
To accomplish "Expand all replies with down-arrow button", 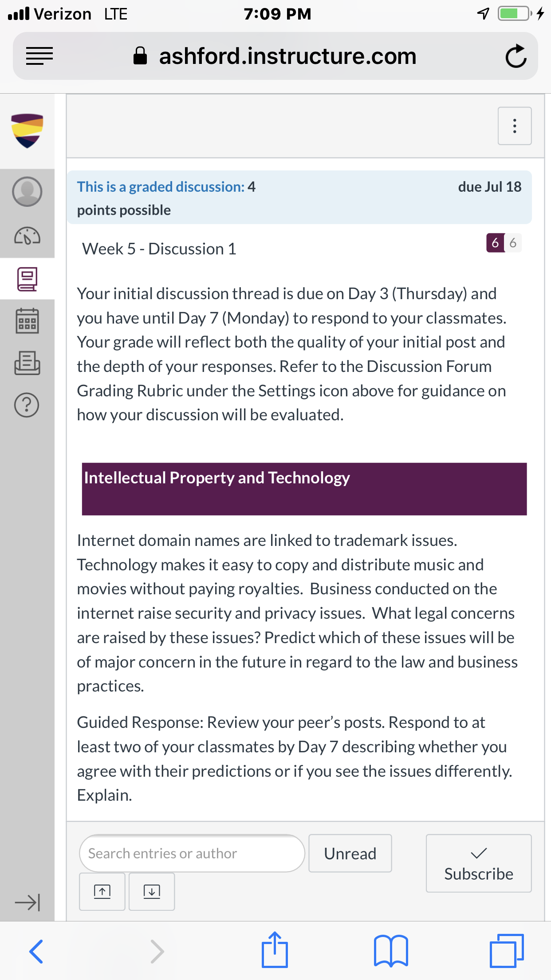I will 152,891.
